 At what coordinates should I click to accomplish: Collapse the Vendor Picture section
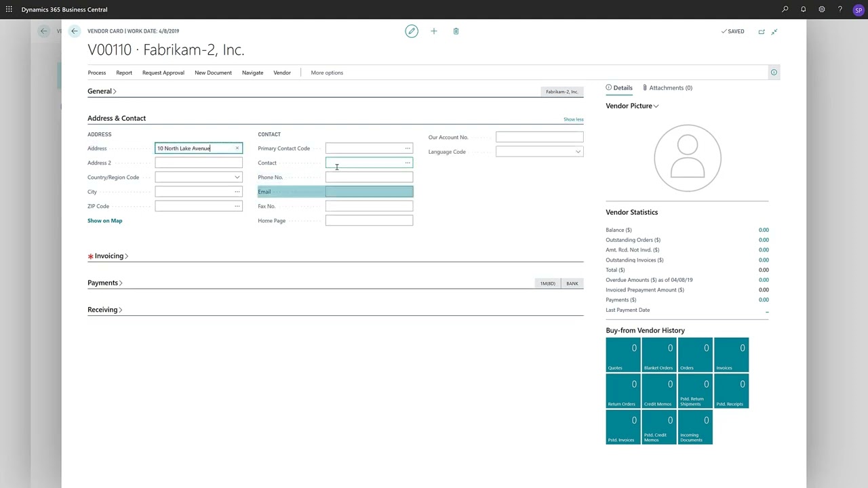632,106
